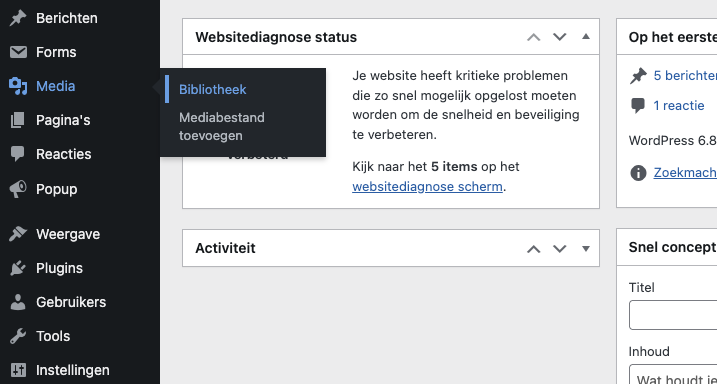
Task: Move Websitediagnose status panel down
Action: [560, 37]
